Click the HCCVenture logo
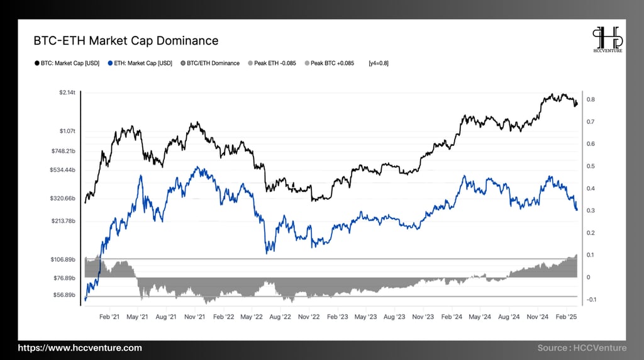This screenshot has height=360, width=644. 608,40
